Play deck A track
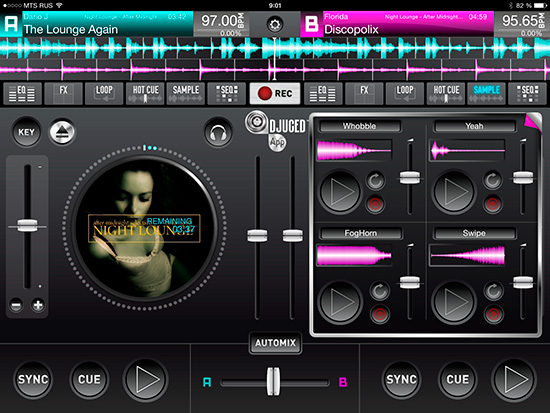 tap(146, 379)
